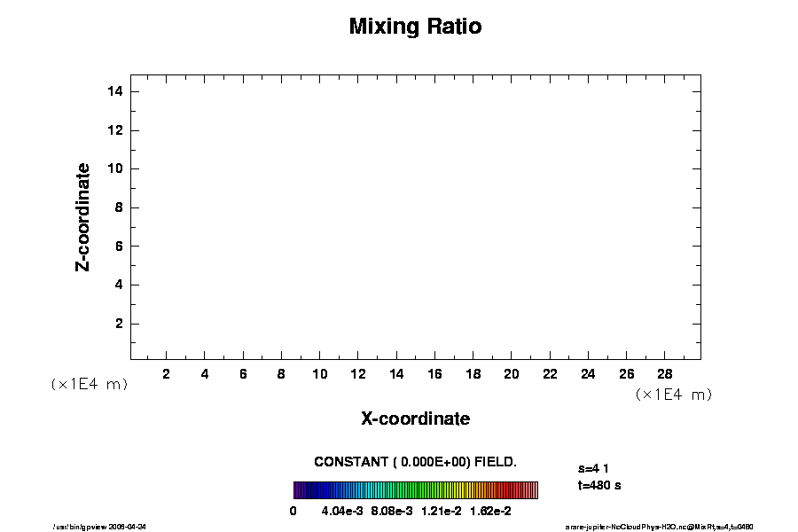Viewport: 798px width, 532px height.
Task: Click the "t=480 s" time label
Action: point(599,485)
